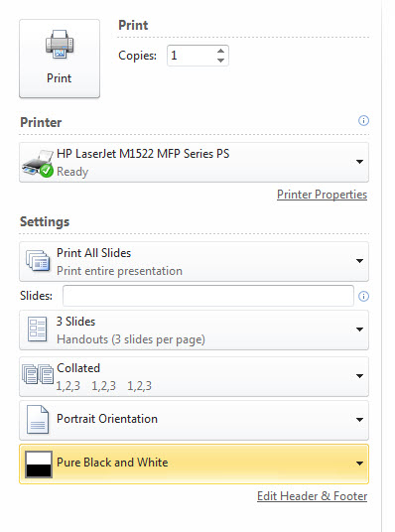Open the 3 Slides handouts dropdown arrow

coord(359,330)
